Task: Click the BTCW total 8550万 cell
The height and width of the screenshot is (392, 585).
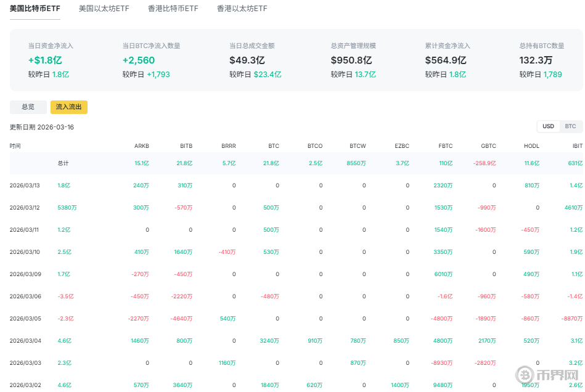Action: click(356, 163)
